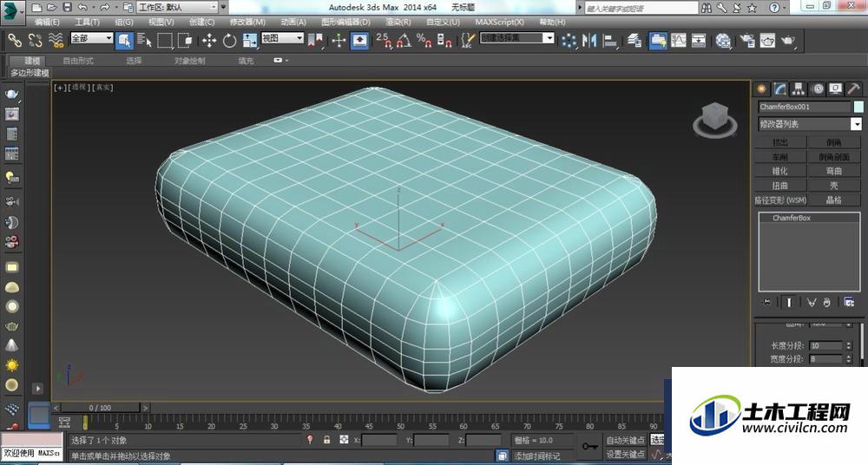Click the Mirror tool icon

click(589, 41)
